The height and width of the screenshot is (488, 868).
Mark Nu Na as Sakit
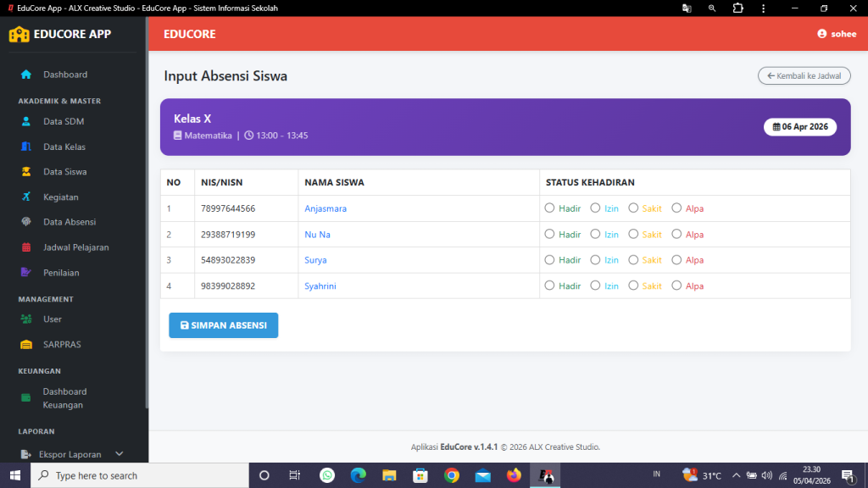(633, 234)
